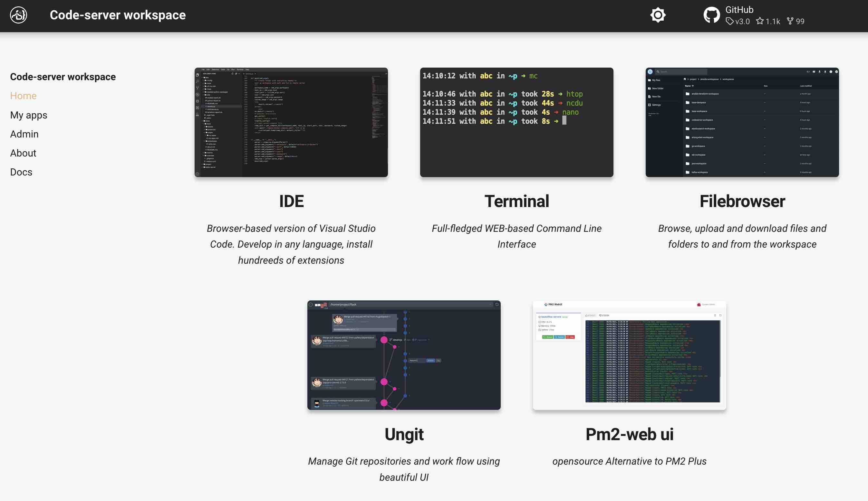Select the Admin menu item
This screenshot has height=501, width=868.
click(x=24, y=134)
